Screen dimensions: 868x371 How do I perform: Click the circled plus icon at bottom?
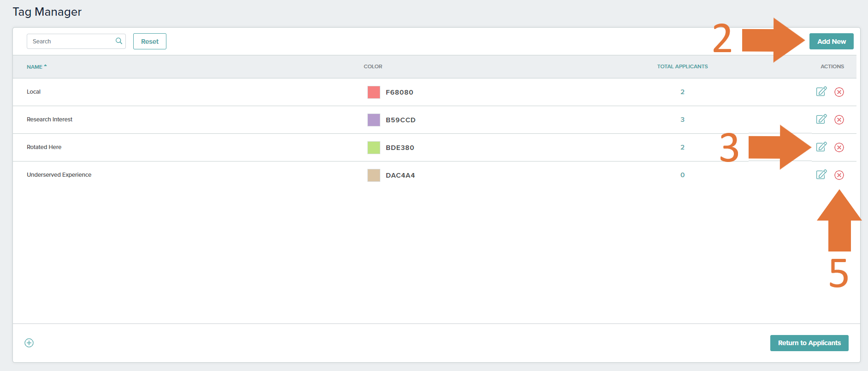29,343
